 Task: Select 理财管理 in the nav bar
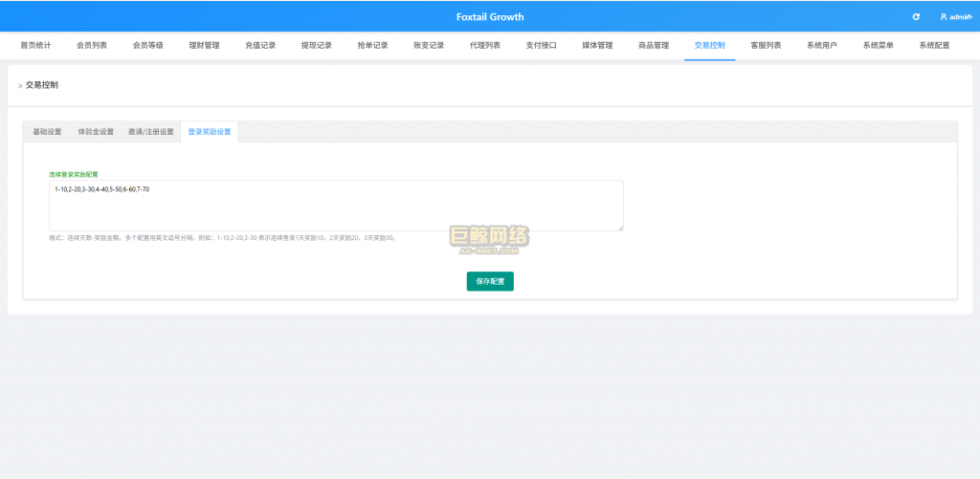(205, 46)
